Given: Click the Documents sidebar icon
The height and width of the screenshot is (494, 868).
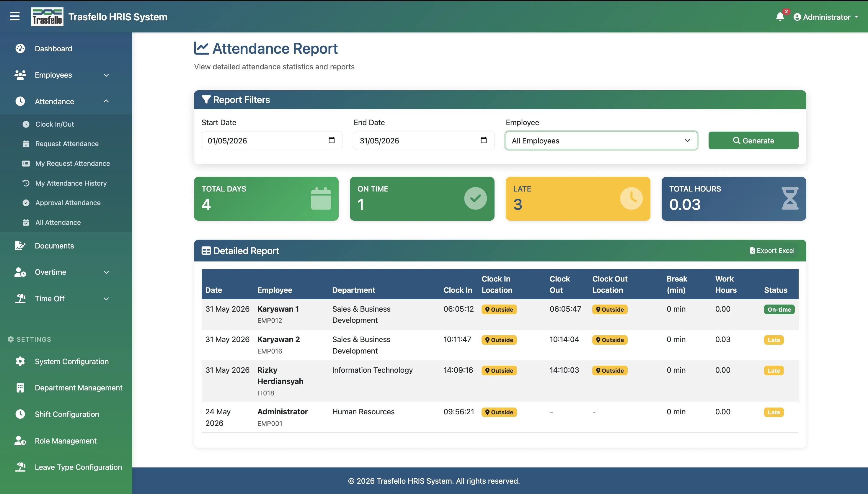Looking at the screenshot, I should click(x=20, y=246).
